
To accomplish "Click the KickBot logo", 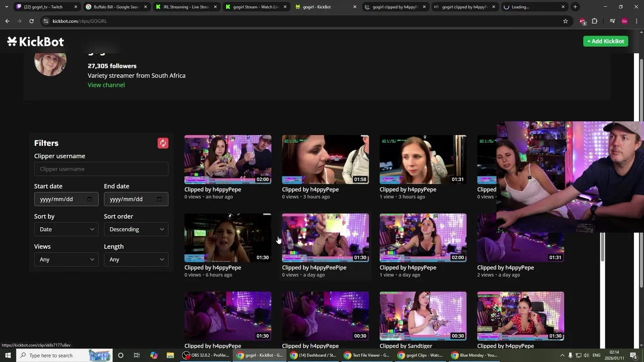I will [35, 41].
